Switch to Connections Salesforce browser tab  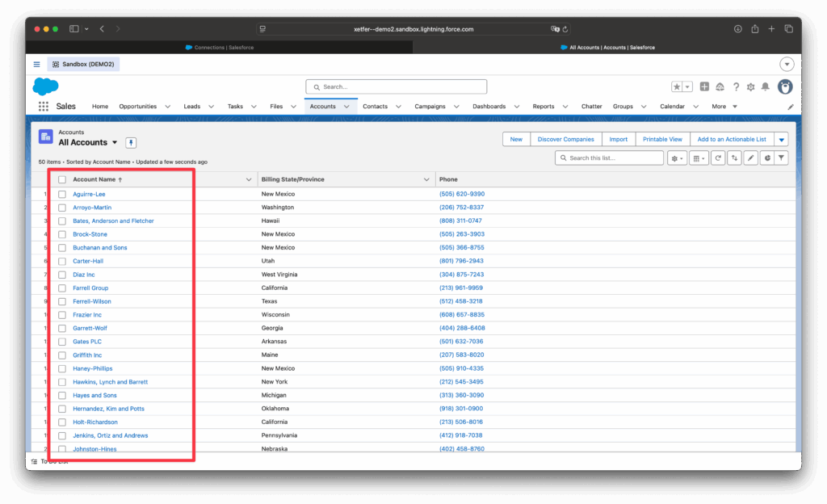(x=220, y=48)
